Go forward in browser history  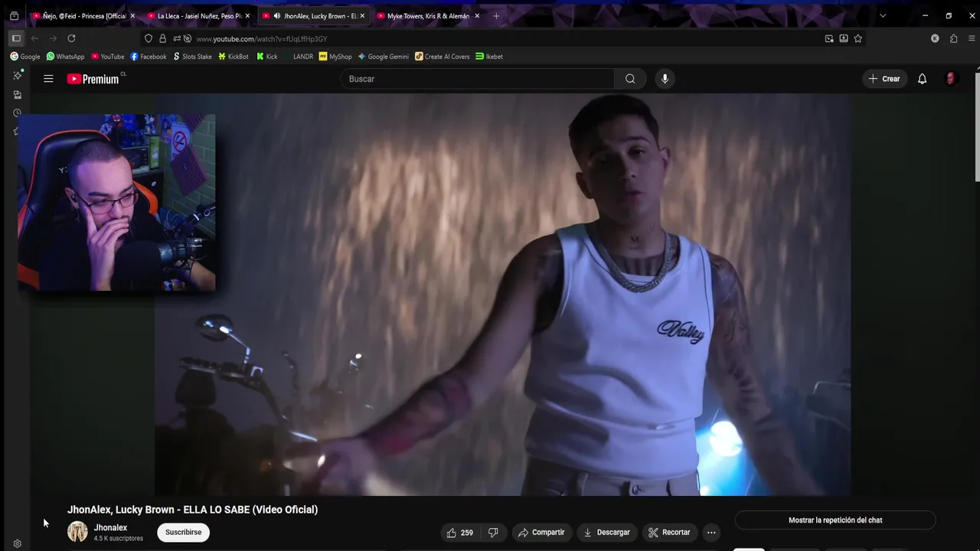[x=53, y=38]
